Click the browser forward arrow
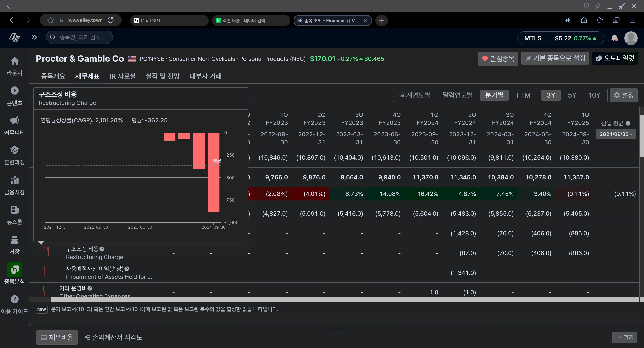This screenshot has width=644, height=348. tap(28, 20)
